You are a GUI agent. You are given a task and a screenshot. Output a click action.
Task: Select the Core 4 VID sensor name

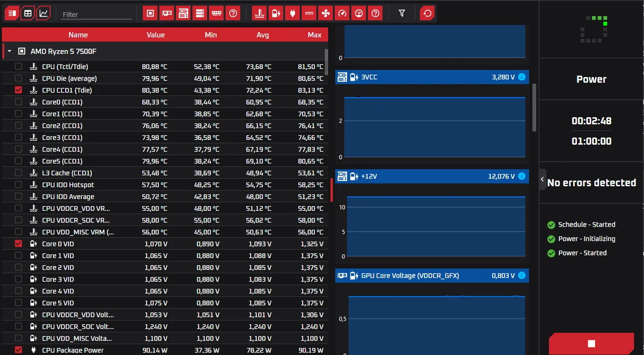point(58,291)
